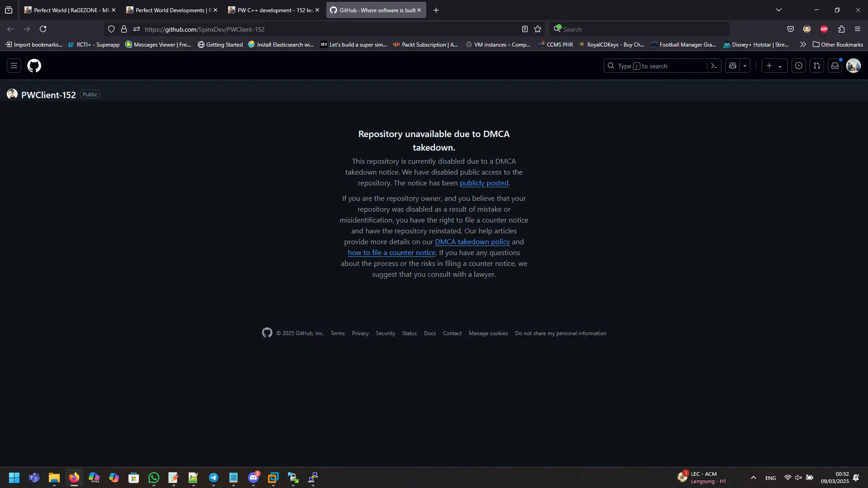Open GitHub Copilot chat icon
868x488 pixels.
[733, 66]
